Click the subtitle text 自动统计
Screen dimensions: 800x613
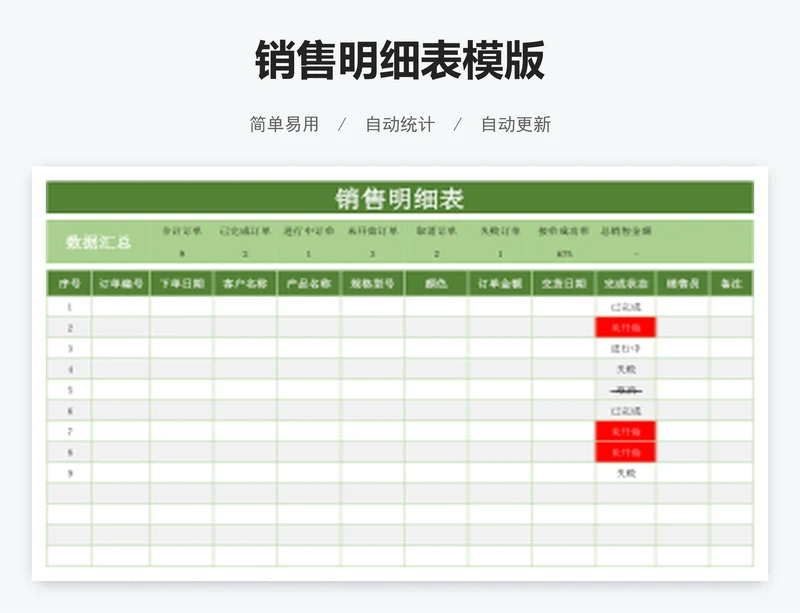point(400,124)
